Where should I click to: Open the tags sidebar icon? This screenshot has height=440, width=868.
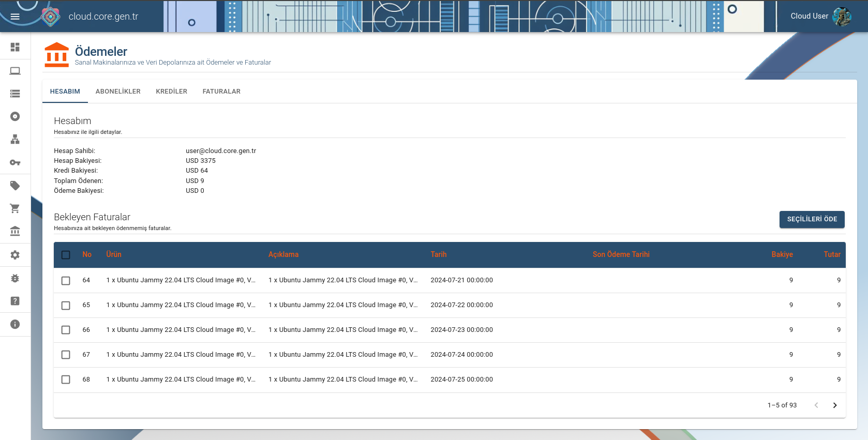[x=15, y=186]
